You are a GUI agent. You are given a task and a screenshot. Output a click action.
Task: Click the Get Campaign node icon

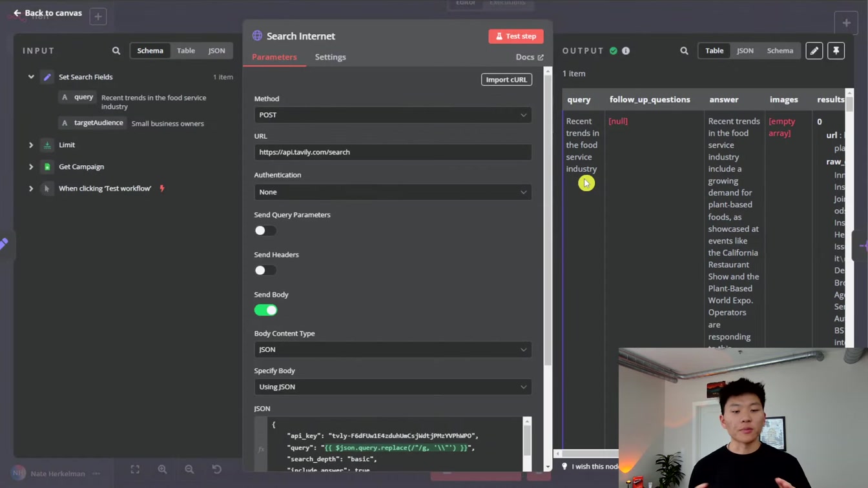(47, 167)
